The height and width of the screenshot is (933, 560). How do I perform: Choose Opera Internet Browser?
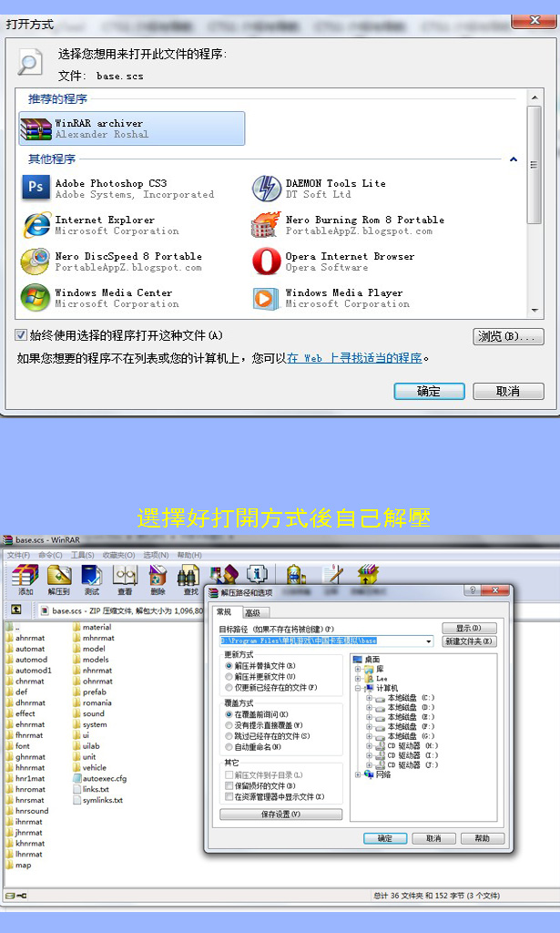pyautogui.click(x=333, y=261)
